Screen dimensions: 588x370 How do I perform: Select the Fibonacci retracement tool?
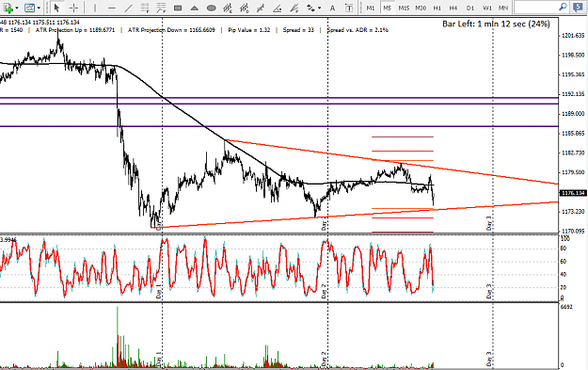[145, 8]
